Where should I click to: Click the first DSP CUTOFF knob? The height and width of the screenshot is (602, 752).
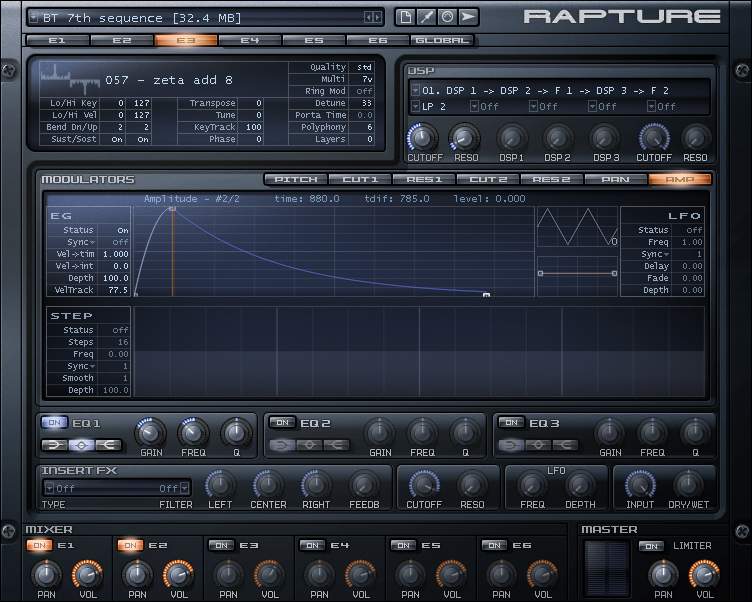point(423,138)
